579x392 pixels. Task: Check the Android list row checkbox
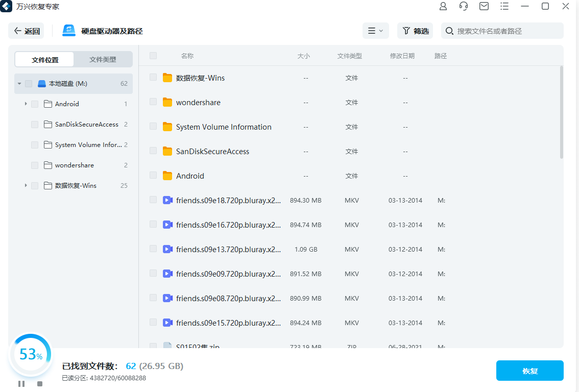[x=153, y=175]
